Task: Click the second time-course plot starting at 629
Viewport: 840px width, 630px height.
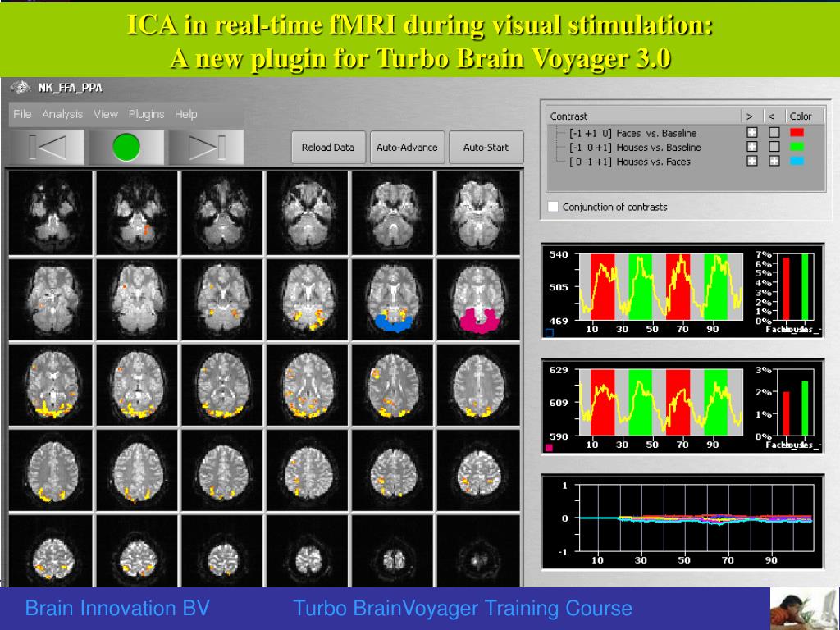Action: click(x=662, y=402)
